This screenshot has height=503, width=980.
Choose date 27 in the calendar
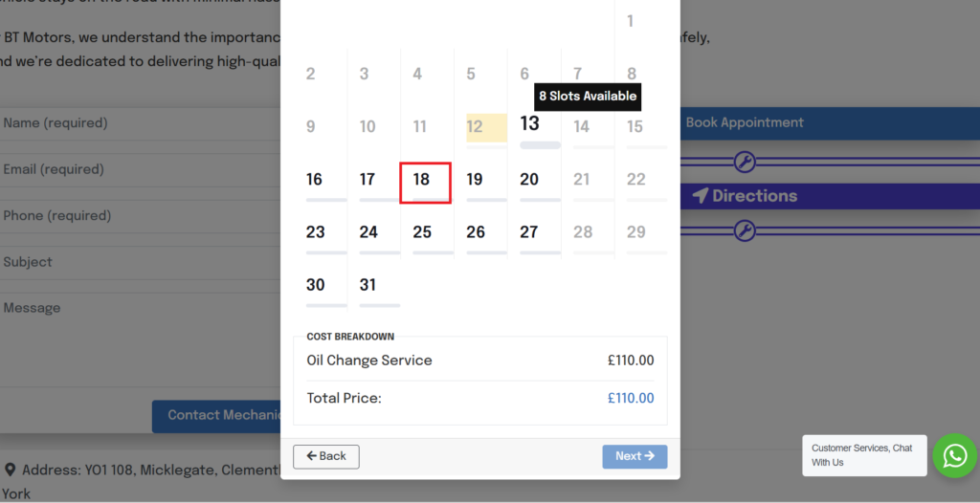[529, 232]
